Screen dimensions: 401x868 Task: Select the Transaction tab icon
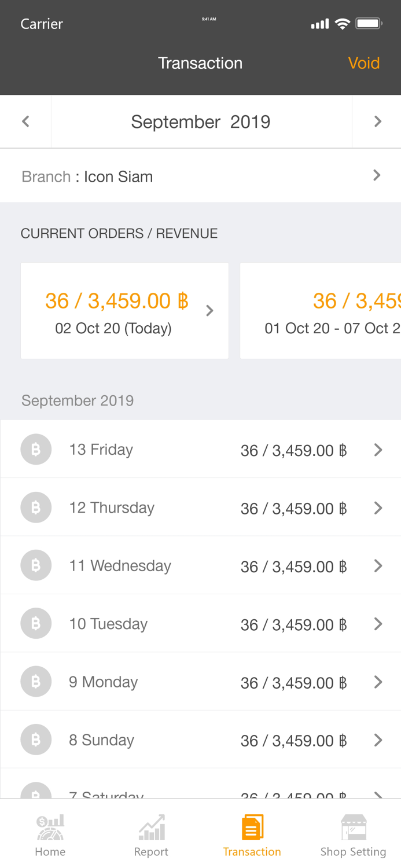point(252,827)
